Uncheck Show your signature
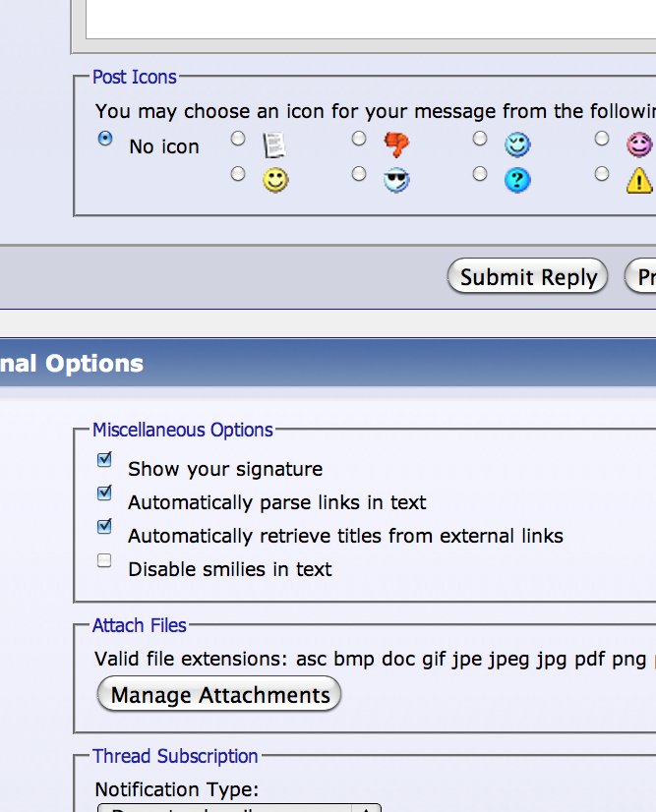Image resolution: width=656 pixels, height=812 pixels. click(104, 459)
